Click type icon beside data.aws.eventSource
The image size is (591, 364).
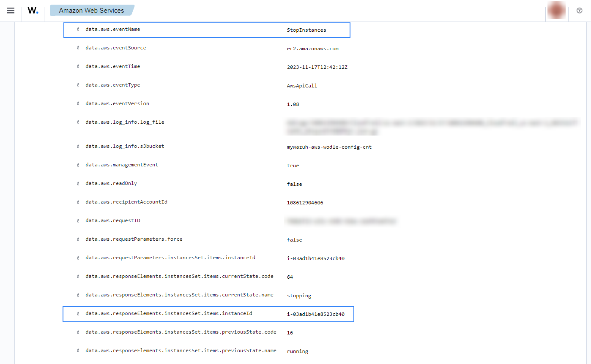(78, 48)
